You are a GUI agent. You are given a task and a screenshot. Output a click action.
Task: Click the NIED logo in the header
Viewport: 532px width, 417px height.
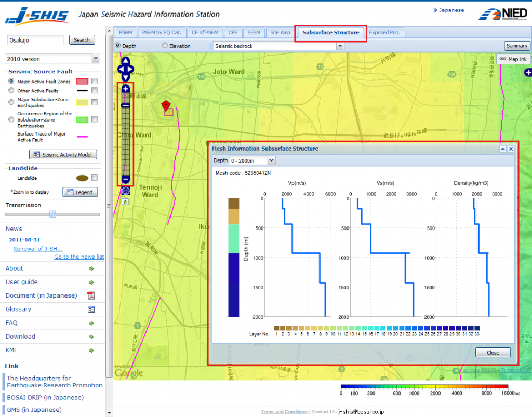pyautogui.click(x=503, y=13)
